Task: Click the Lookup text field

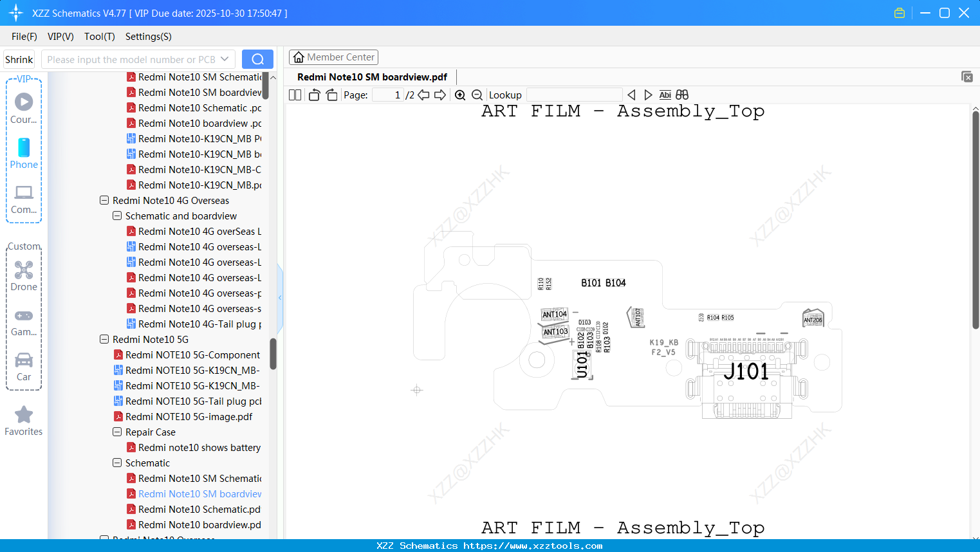Action: 574,95
